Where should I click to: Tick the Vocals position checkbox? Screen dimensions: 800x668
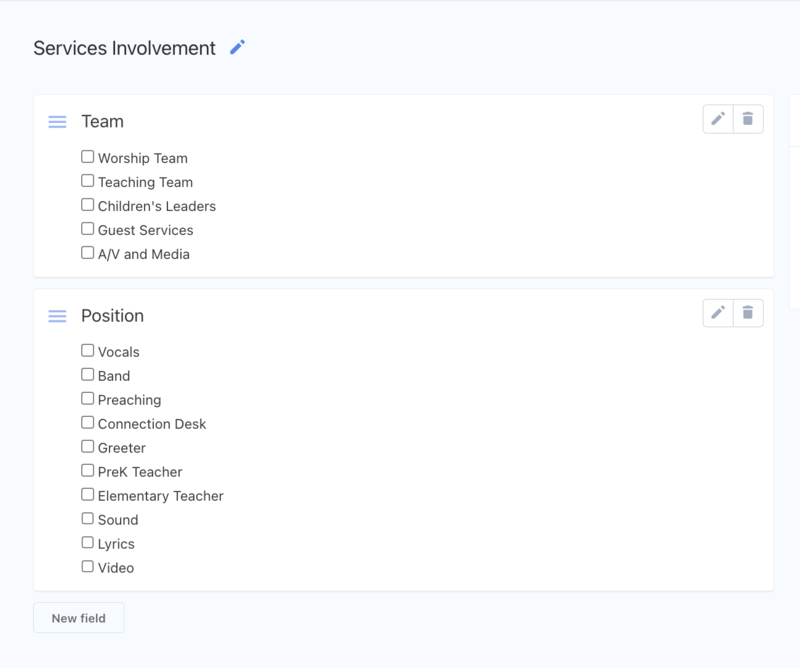coord(88,351)
